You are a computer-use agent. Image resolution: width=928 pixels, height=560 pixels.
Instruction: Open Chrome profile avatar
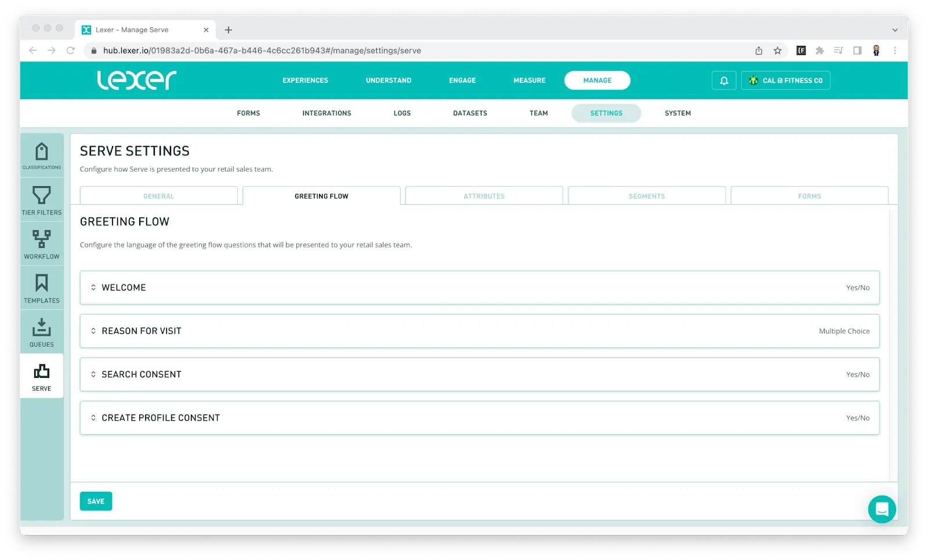(876, 50)
